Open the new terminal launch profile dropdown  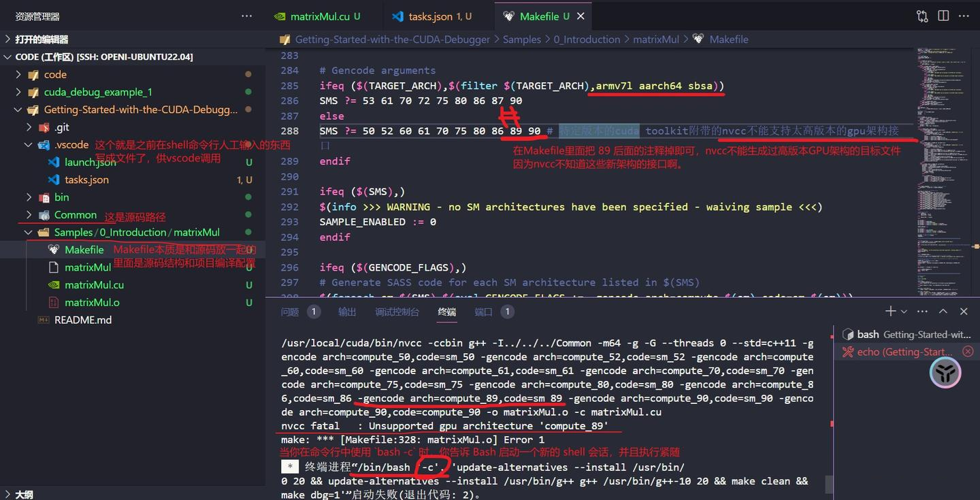904,312
